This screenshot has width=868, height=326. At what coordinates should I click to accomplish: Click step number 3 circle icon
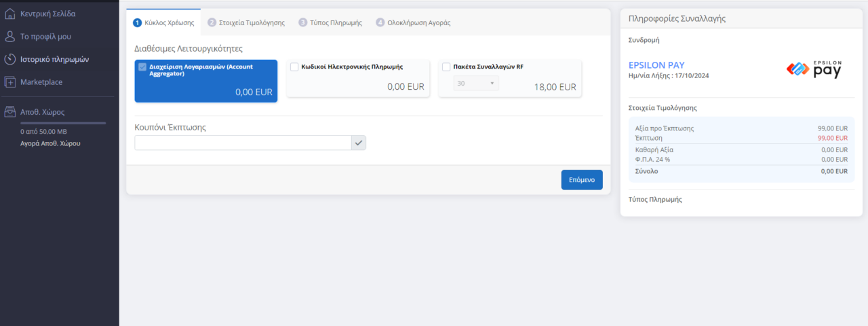click(x=302, y=22)
